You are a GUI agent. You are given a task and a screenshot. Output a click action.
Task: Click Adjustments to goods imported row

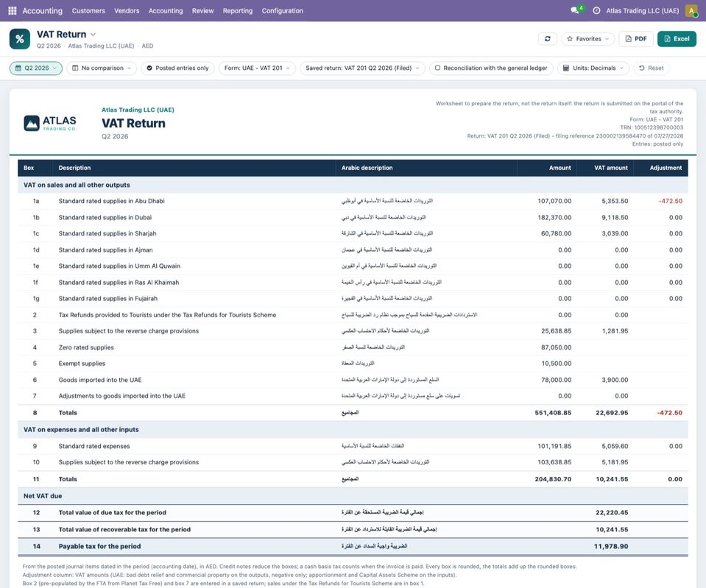click(353, 396)
